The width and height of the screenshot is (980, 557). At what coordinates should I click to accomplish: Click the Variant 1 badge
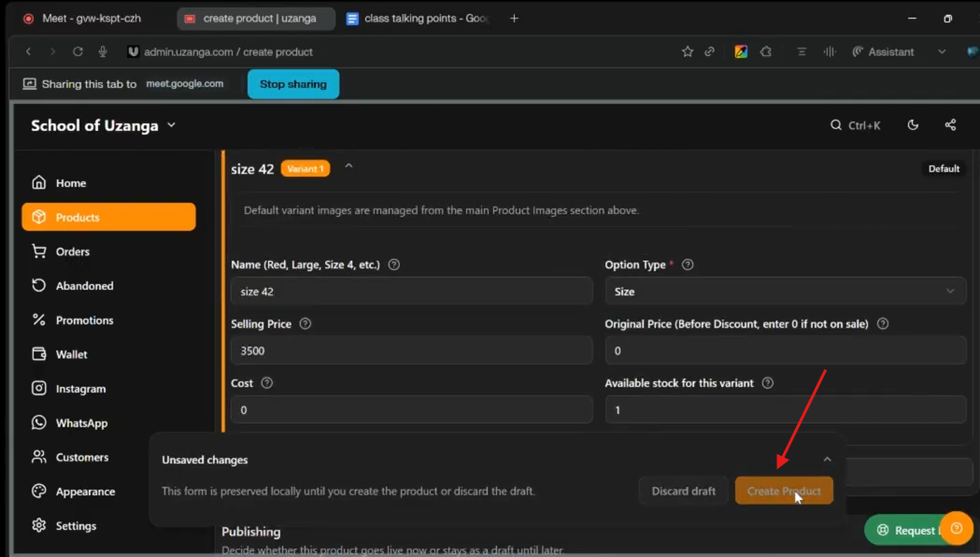click(305, 169)
